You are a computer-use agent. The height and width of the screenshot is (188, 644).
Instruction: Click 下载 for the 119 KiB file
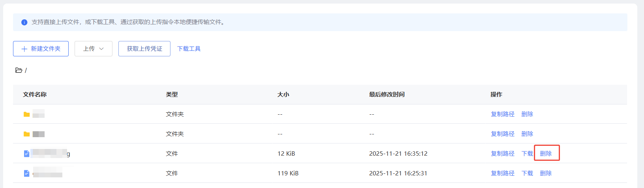pyautogui.click(x=527, y=173)
